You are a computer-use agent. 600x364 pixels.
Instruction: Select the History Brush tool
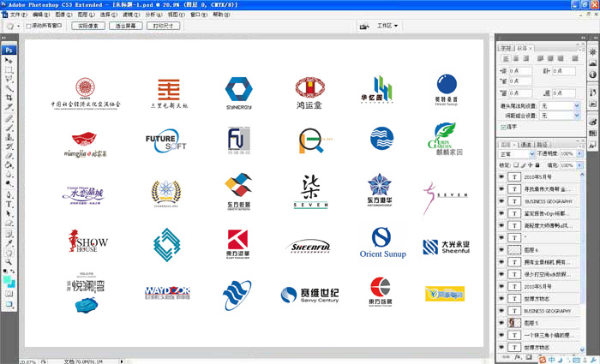click(x=9, y=146)
